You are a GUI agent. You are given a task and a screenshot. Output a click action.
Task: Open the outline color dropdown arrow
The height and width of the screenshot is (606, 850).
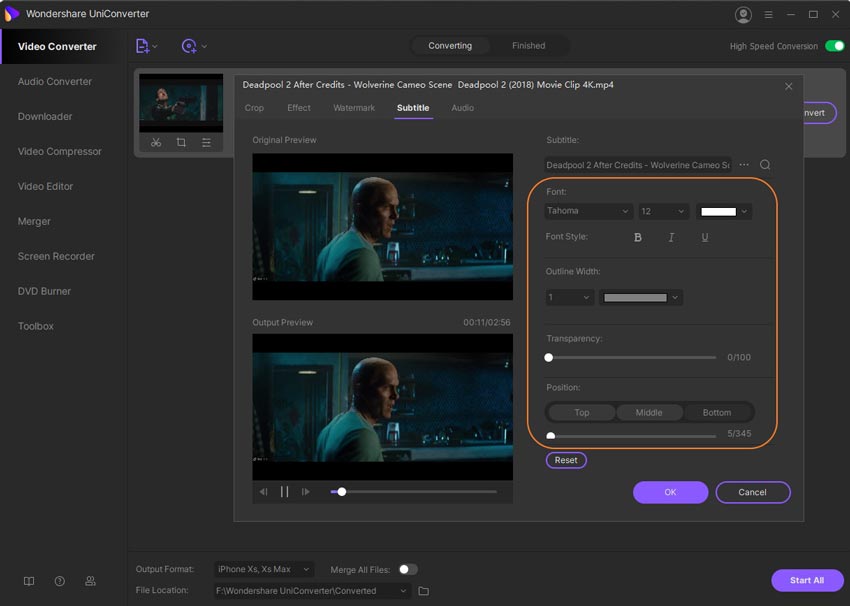[x=675, y=297]
